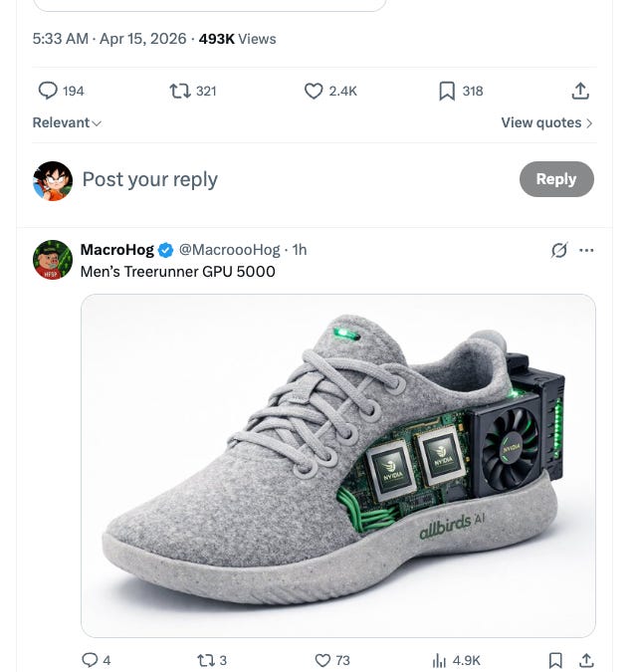Viewport: 637px width, 672px height.
Task: Visit the @MacroooHog handle
Action: pyautogui.click(x=229, y=250)
